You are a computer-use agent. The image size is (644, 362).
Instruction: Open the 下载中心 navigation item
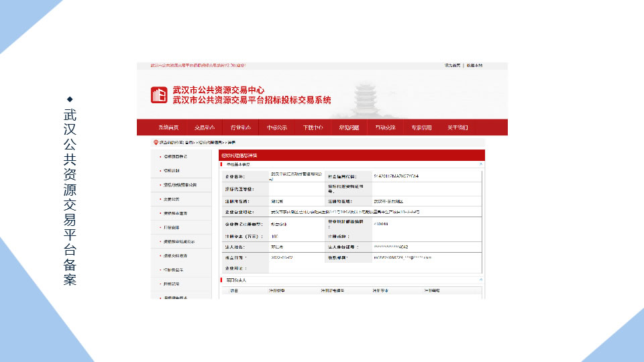coord(313,127)
